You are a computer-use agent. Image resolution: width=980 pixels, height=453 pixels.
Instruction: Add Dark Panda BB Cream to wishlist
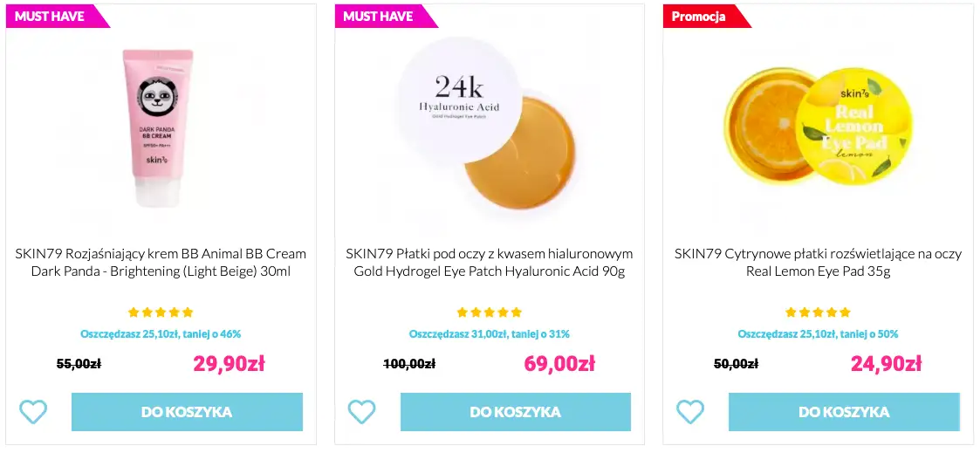(33, 411)
